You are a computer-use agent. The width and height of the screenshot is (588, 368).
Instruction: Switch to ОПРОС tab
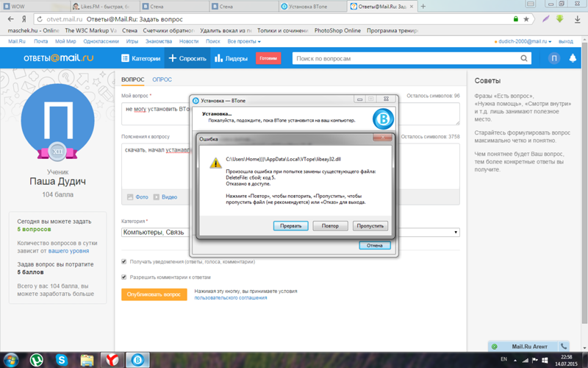tap(162, 79)
